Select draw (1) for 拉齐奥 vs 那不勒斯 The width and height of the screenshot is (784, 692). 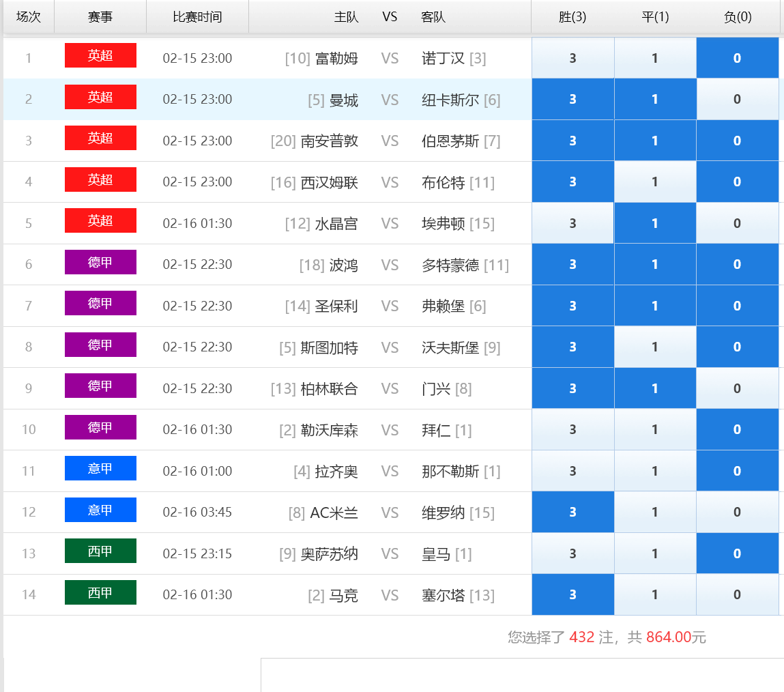655,470
